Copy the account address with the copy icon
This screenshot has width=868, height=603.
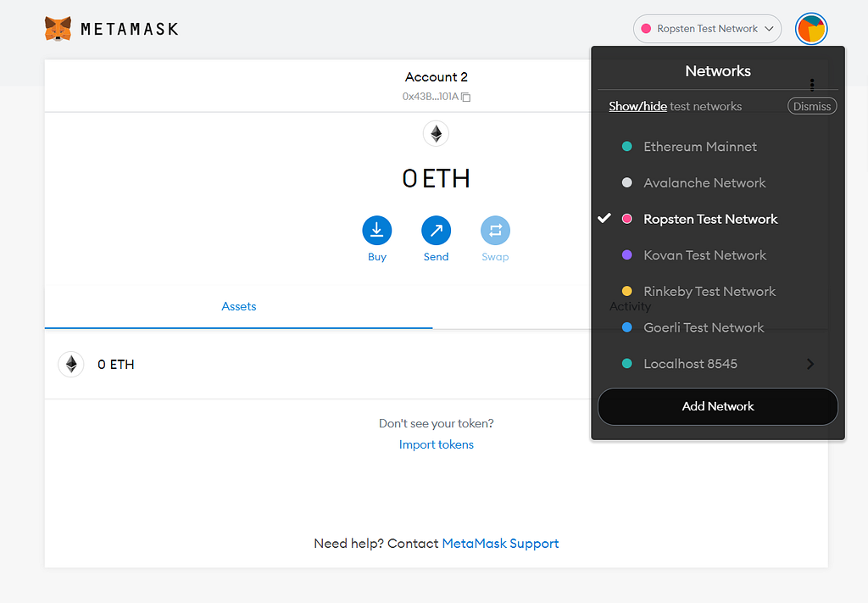(x=466, y=97)
